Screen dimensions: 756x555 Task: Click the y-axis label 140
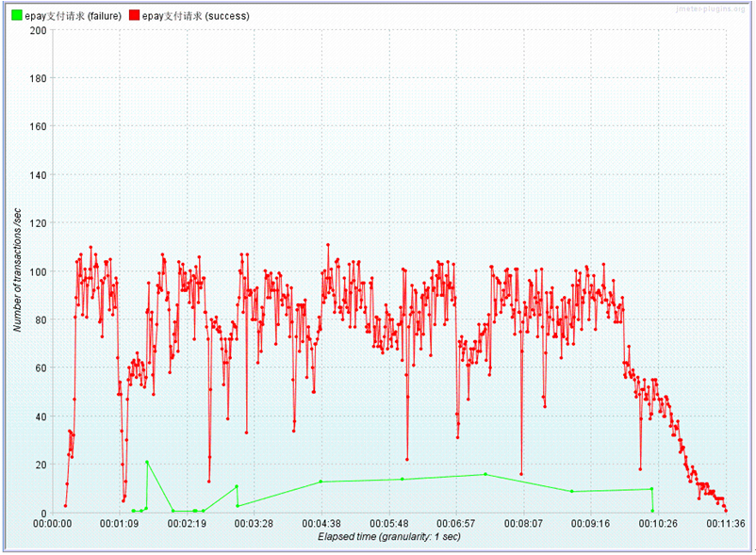38,175
